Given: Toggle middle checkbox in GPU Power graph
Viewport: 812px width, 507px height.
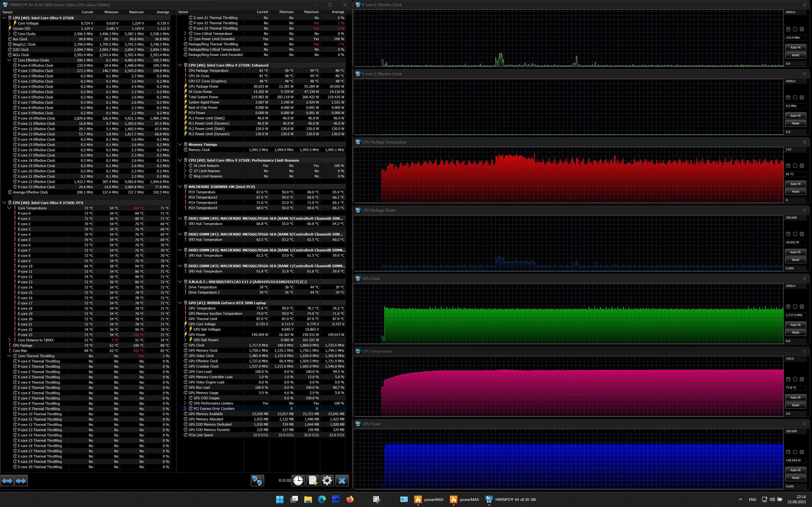Looking at the screenshot, I should pos(795,452).
